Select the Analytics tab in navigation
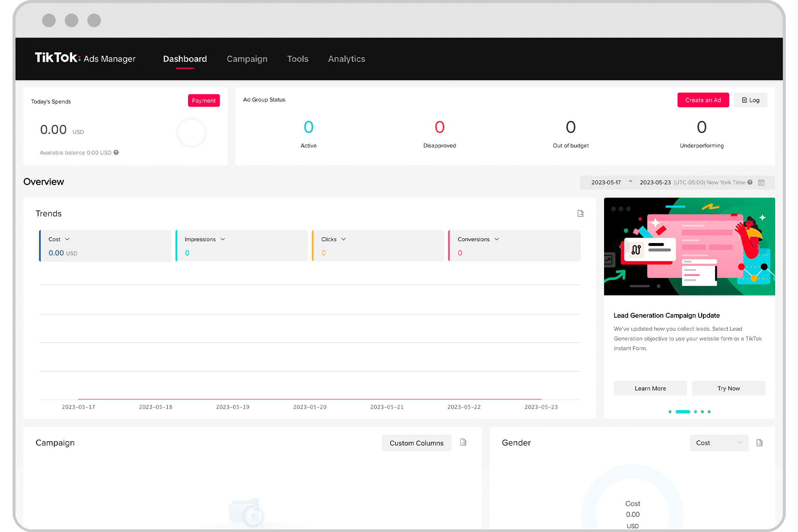 coord(346,59)
